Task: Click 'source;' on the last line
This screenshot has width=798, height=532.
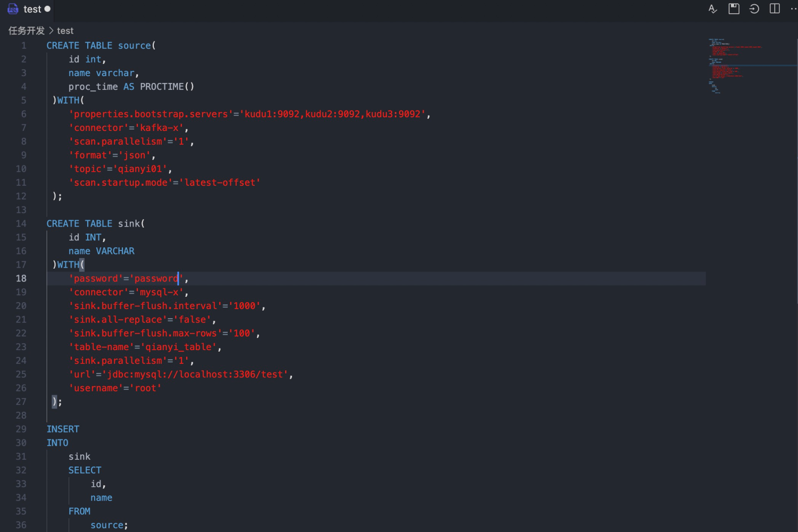Action: [109, 525]
